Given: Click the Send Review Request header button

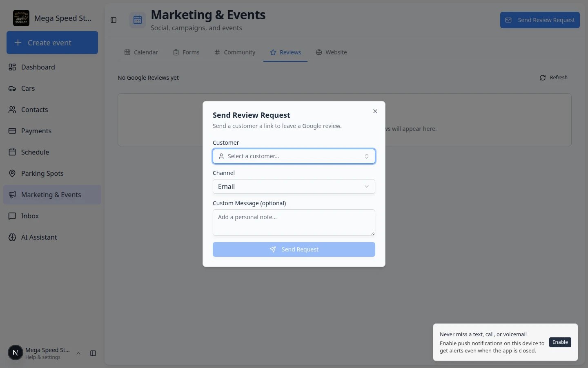Looking at the screenshot, I should pos(540,20).
